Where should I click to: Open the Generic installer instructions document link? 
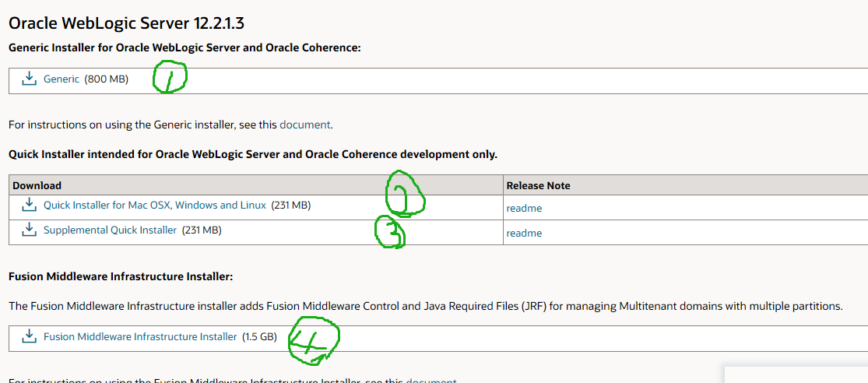click(x=305, y=125)
